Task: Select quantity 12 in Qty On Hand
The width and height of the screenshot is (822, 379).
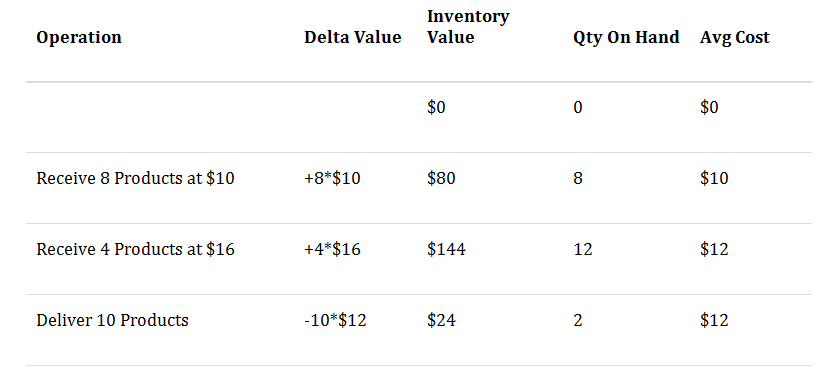Action: point(583,249)
